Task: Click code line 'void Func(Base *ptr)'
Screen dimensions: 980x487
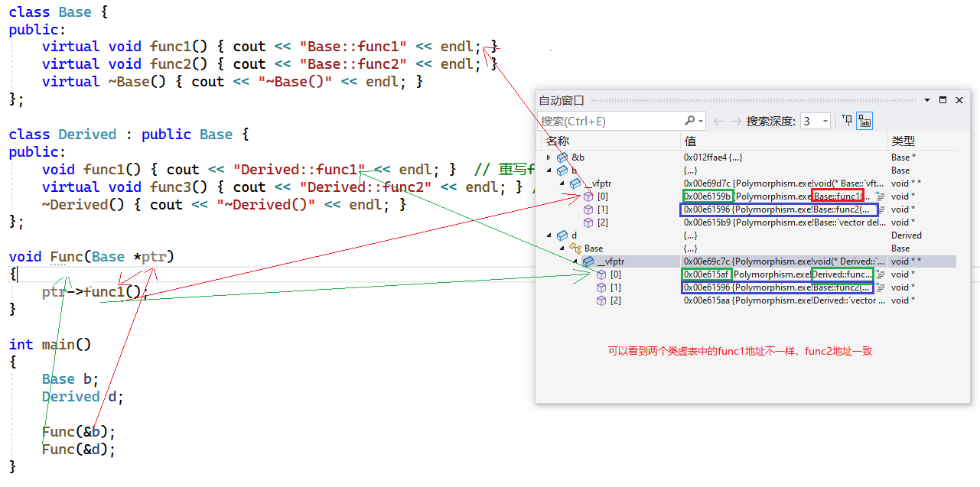Action: point(92,256)
